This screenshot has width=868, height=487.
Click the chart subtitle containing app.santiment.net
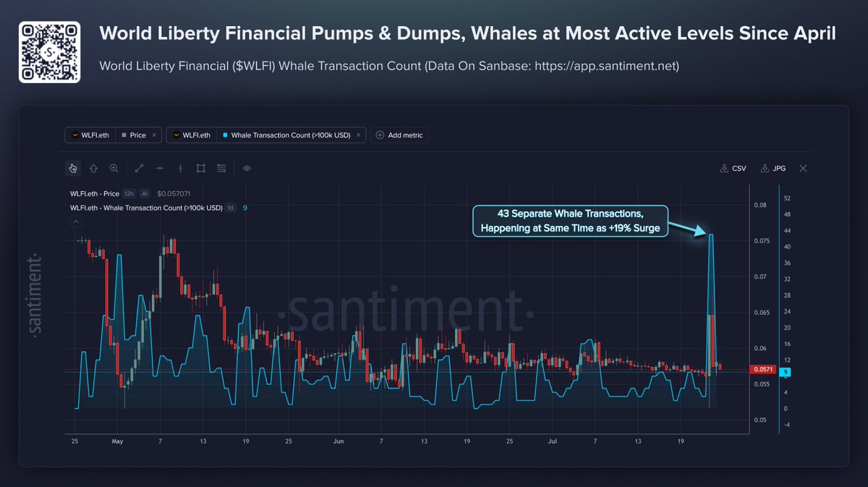[389, 66]
